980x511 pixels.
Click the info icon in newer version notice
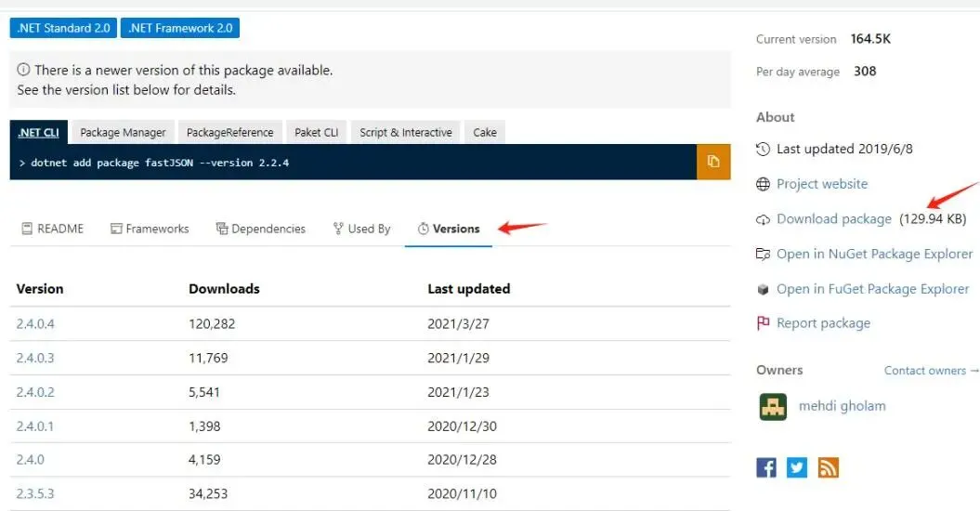tap(23, 70)
